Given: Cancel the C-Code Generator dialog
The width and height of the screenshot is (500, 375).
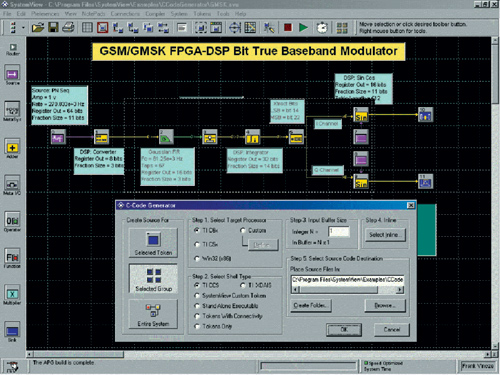Looking at the screenshot, I should [392, 330].
